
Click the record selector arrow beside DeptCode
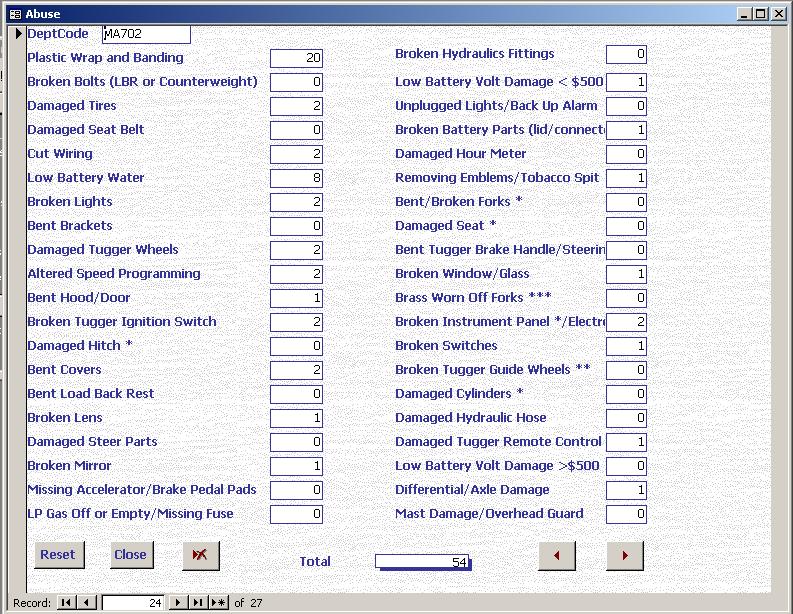point(19,34)
